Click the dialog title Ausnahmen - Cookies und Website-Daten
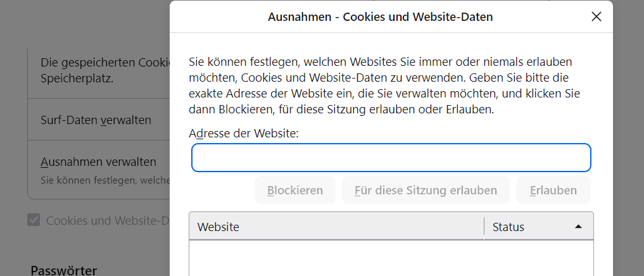This screenshot has height=276, width=644. coord(380,17)
